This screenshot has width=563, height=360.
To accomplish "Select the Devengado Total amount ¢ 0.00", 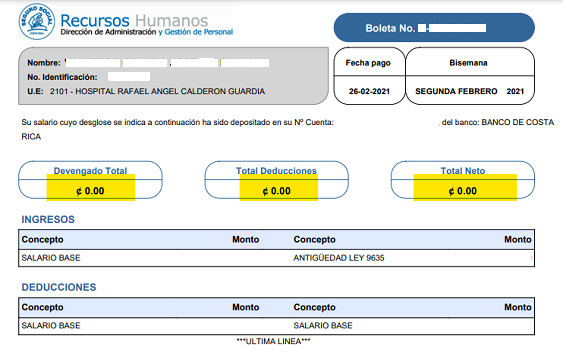I will point(90,191).
